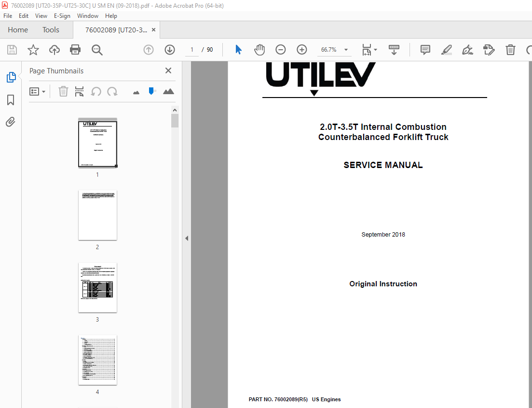Viewport: 532px width, 408px height.
Task: Click the Original Instruction text
Action: point(383,284)
